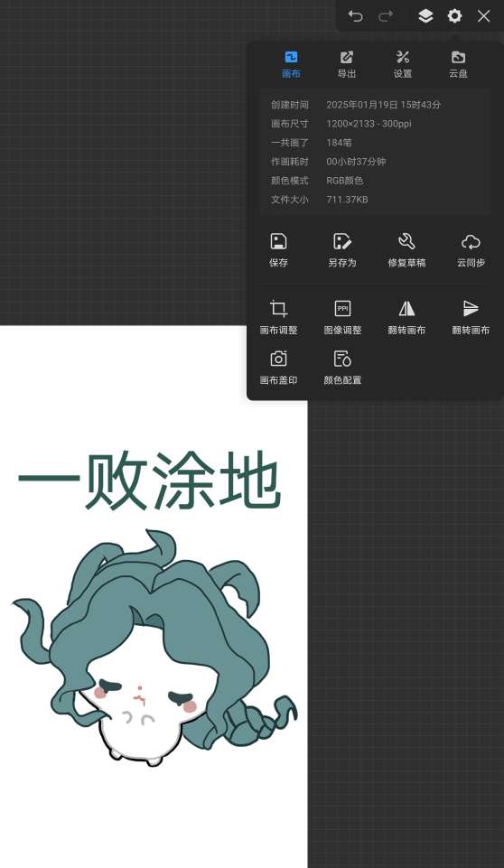Click the 修复草稿 wrench icon
Screen dimensions: 504x868
point(406,250)
